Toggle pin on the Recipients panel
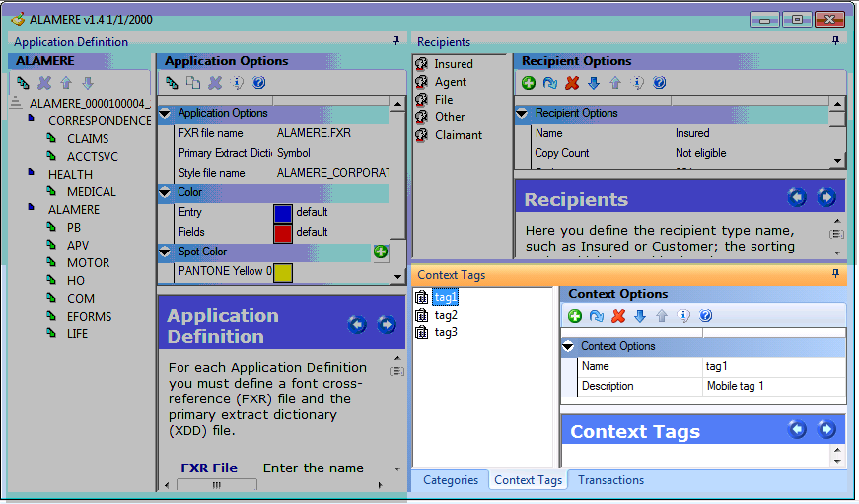 click(835, 41)
